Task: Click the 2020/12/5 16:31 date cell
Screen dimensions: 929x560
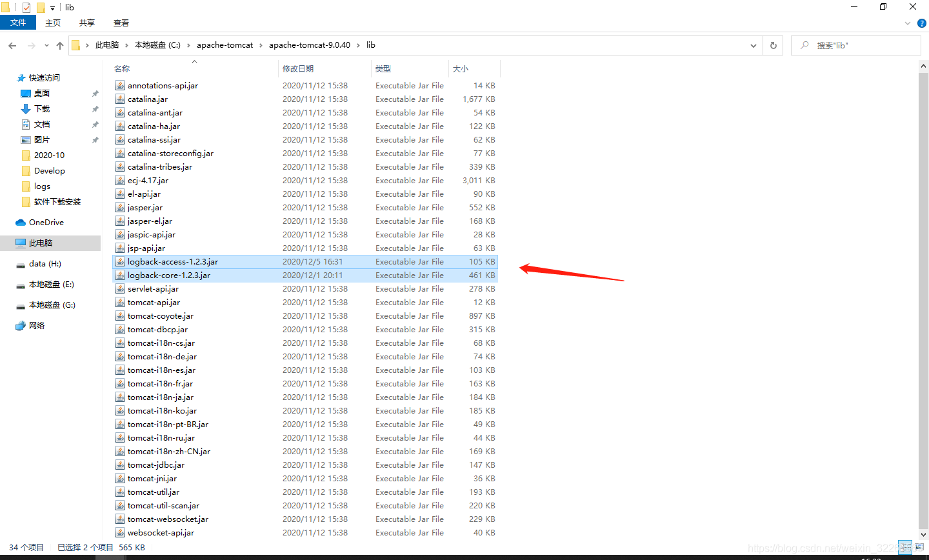Action: [x=313, y=262]
